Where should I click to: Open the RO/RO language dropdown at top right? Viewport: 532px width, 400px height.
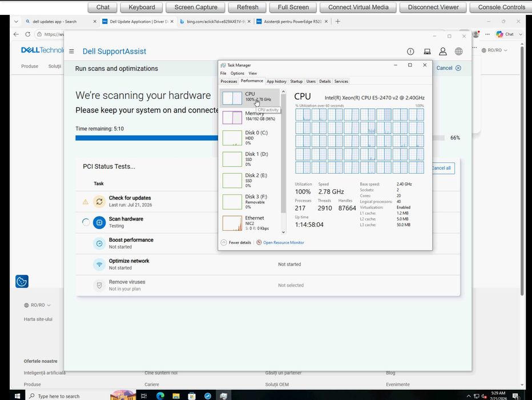494,50
